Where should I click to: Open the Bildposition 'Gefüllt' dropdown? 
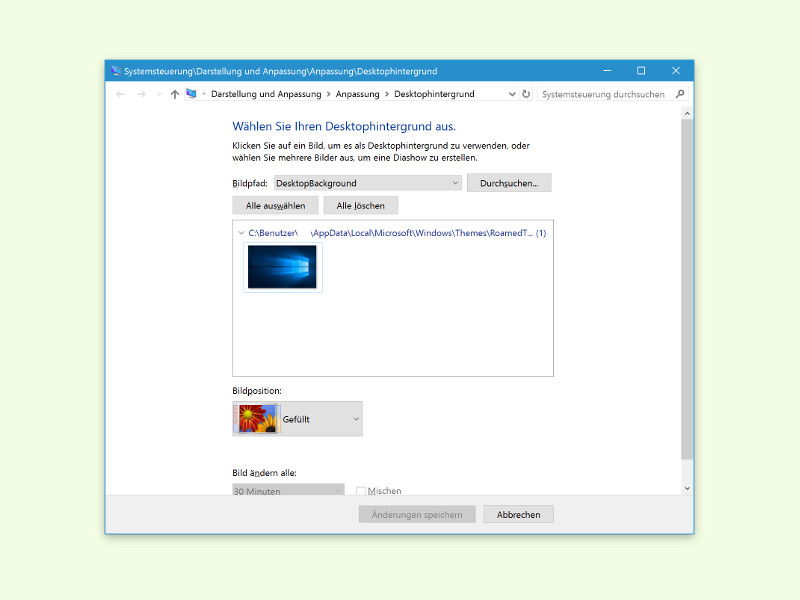pyautogui.click(x=297, y=419)
